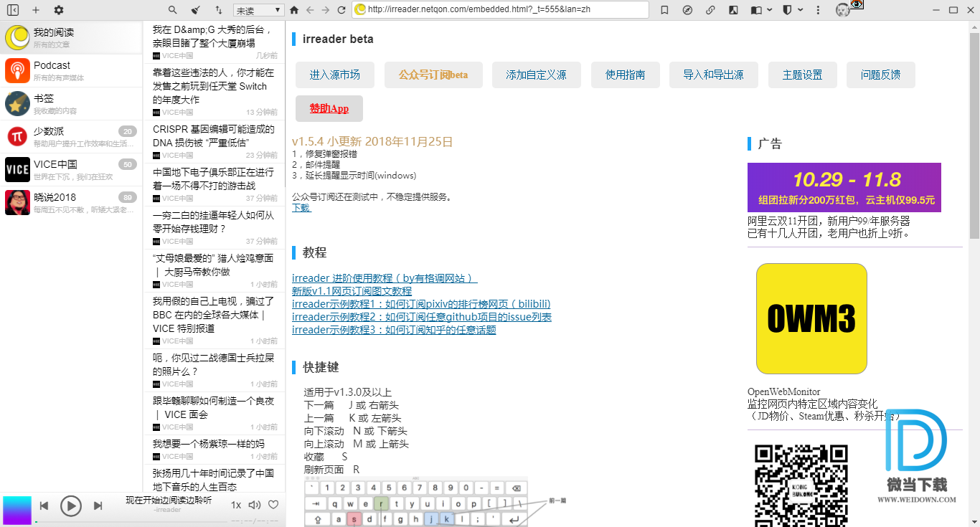Open the Podcast section in the sidebar
The image size is (980, 527).
coord(72,70)
